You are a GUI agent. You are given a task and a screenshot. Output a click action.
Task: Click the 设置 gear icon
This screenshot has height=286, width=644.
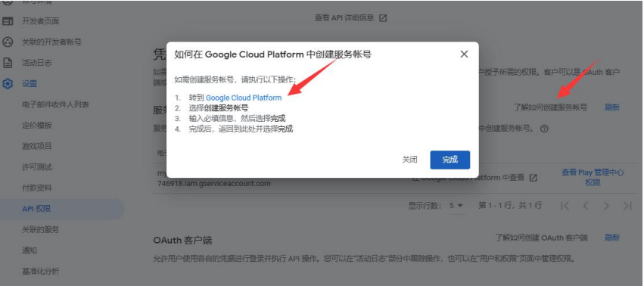pos(8,84)
